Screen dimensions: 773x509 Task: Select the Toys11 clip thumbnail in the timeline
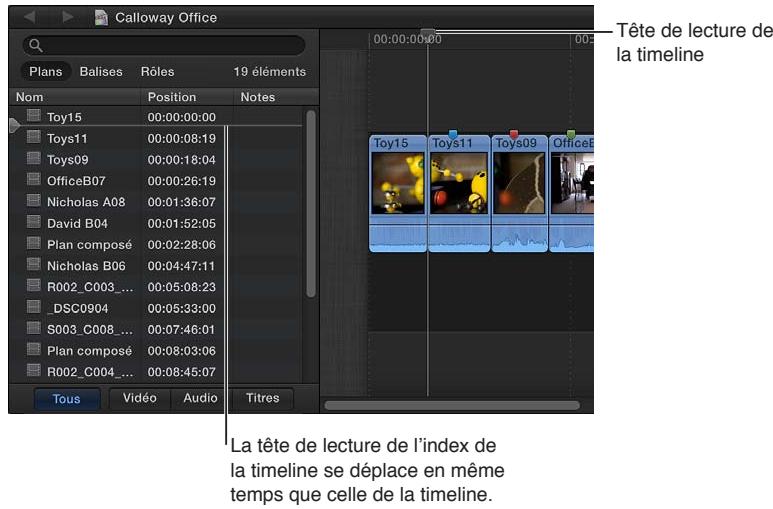[458, 183]
